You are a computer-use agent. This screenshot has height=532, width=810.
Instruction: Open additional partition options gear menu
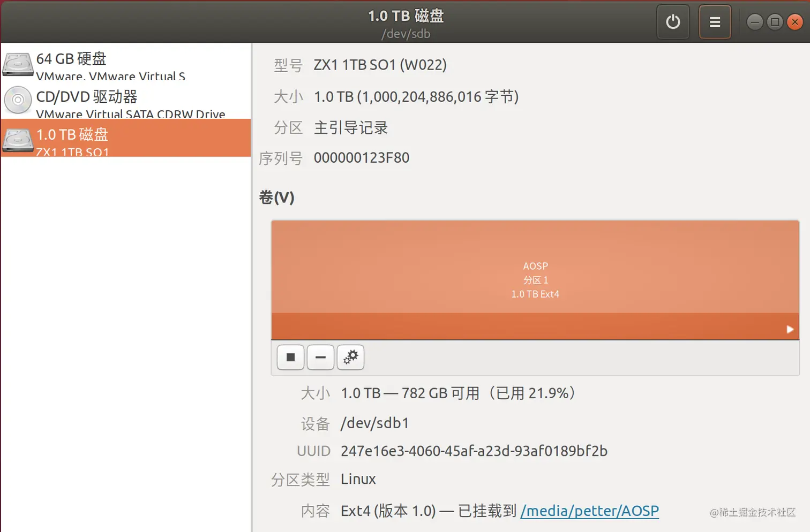pyautogui.click(x=350, y=358)
